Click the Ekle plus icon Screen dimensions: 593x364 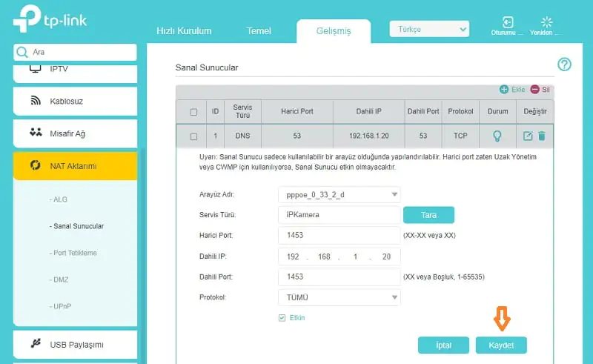point(504,90)
